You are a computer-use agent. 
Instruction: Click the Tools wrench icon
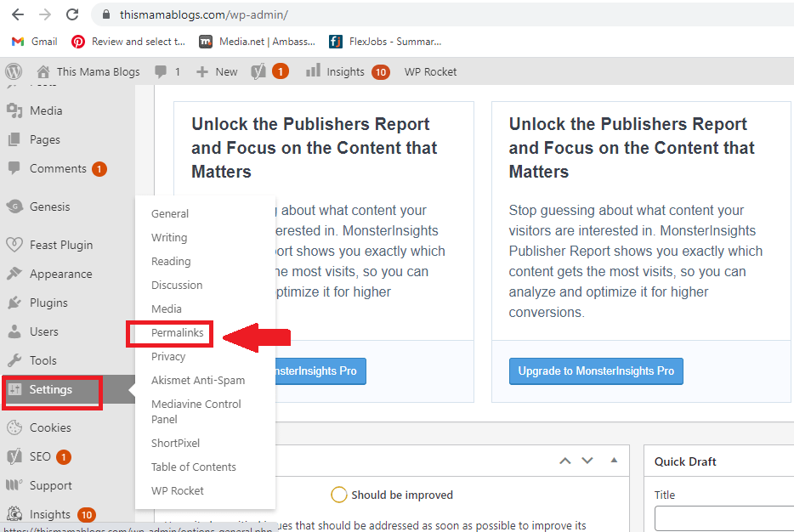pos(14,360)
